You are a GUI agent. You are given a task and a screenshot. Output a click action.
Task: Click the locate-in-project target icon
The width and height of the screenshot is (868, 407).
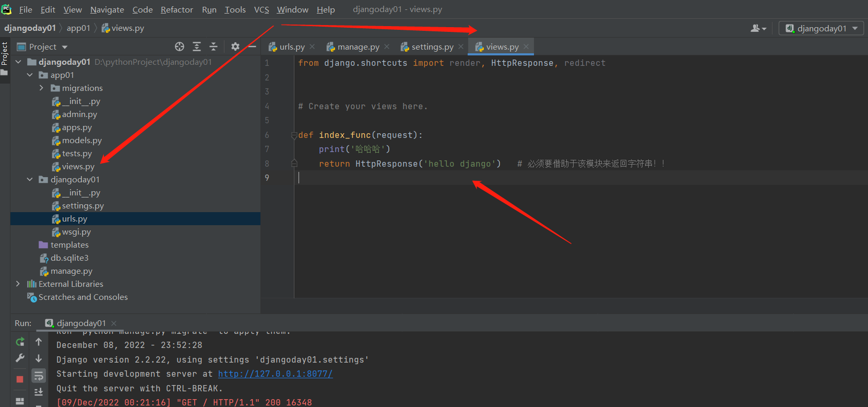pos(180,46)
